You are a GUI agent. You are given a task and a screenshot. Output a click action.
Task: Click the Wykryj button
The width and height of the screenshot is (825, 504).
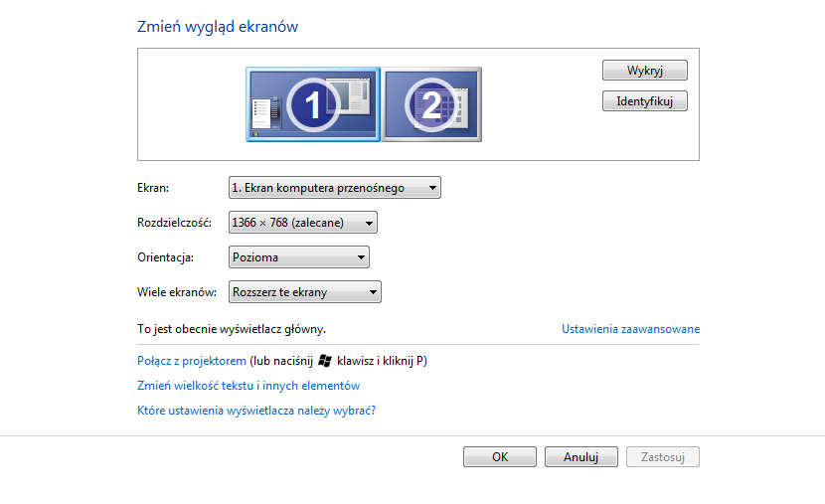click(644, 70)
